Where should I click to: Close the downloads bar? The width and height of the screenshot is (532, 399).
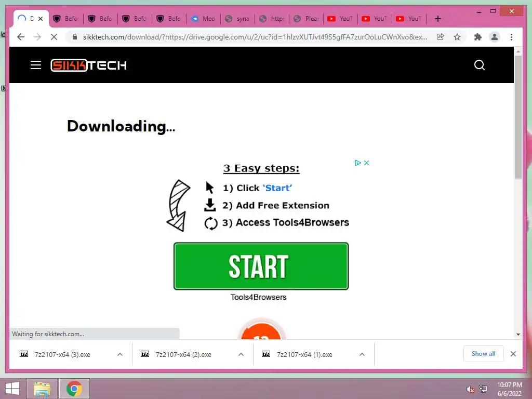(513, 354)
